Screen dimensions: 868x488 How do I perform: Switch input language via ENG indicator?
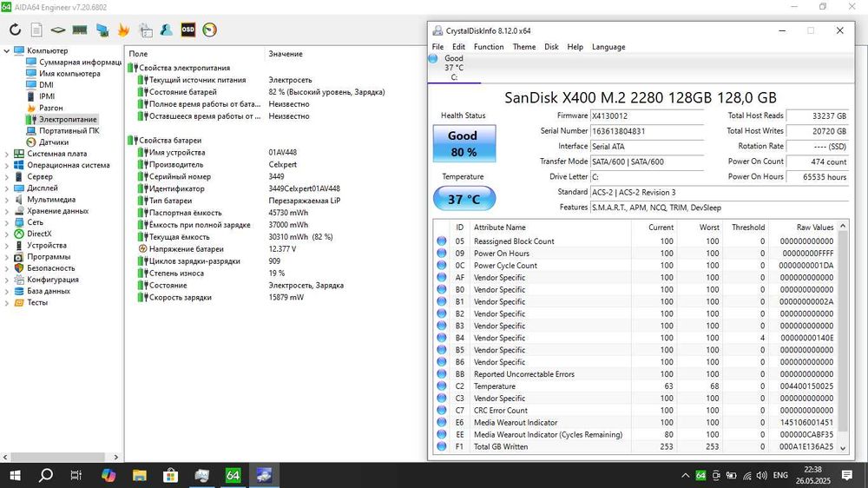[x=780, y=475]
